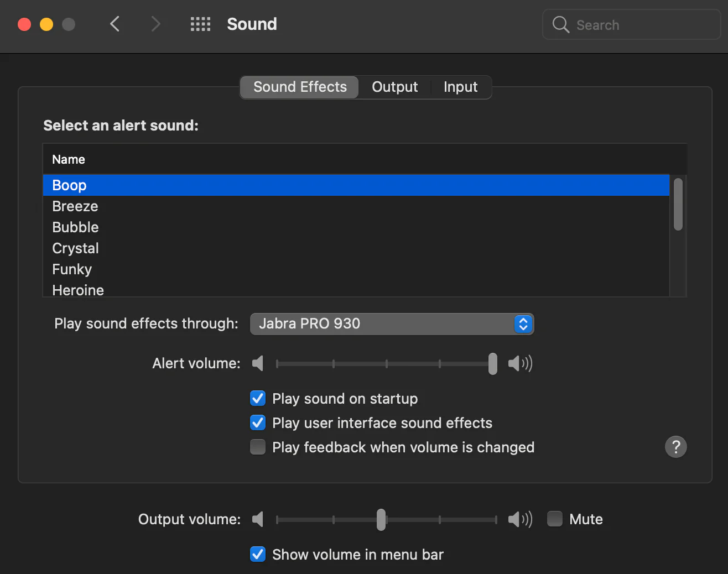Select the Crystal alert sound
Image resolution: width=728 pixels, height=574 pixels.
76,248
